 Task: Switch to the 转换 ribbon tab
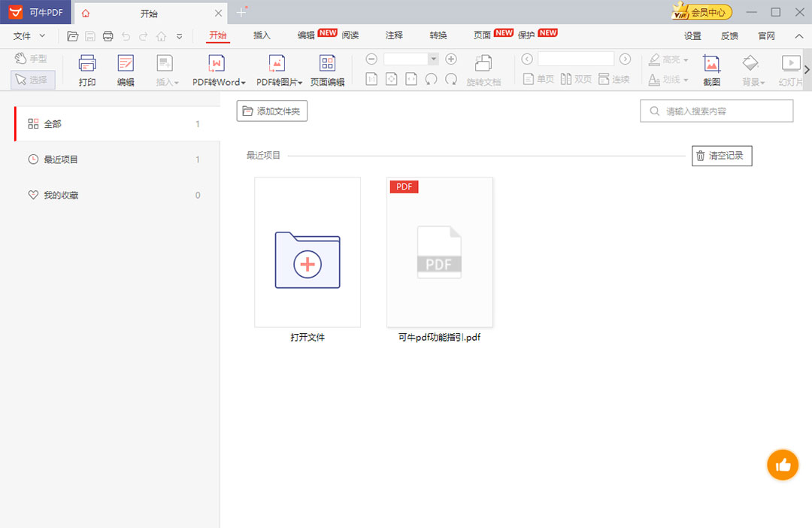(x=438, y=35)
